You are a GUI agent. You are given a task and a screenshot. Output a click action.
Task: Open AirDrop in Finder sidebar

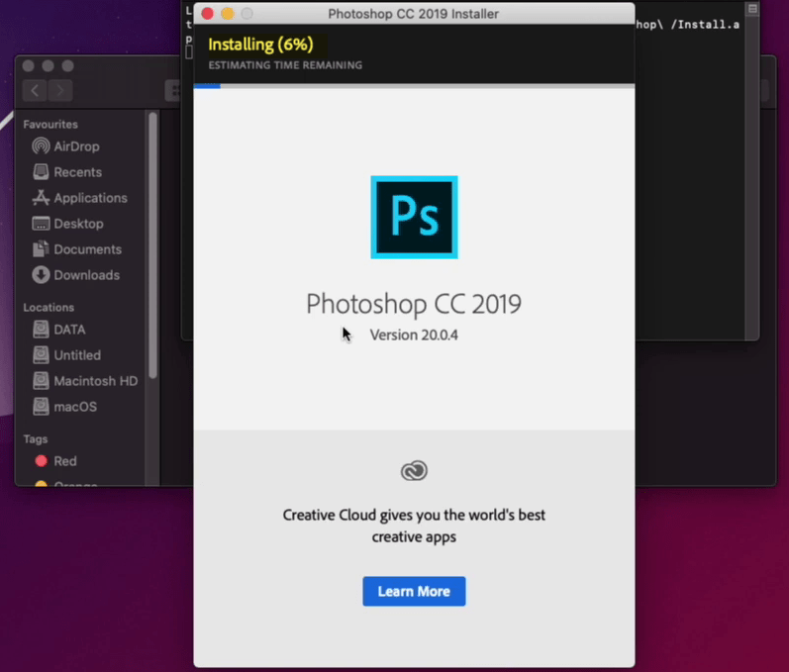tap(76, 146)
